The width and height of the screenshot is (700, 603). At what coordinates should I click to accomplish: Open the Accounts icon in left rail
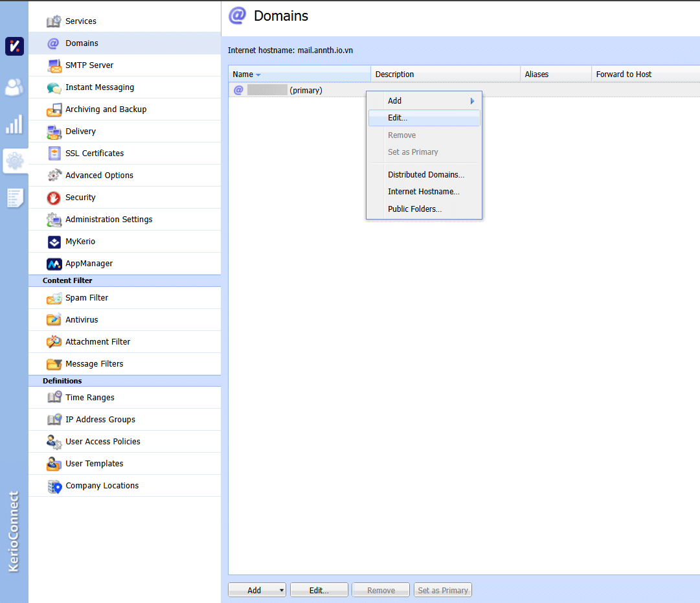pos(14,87)
